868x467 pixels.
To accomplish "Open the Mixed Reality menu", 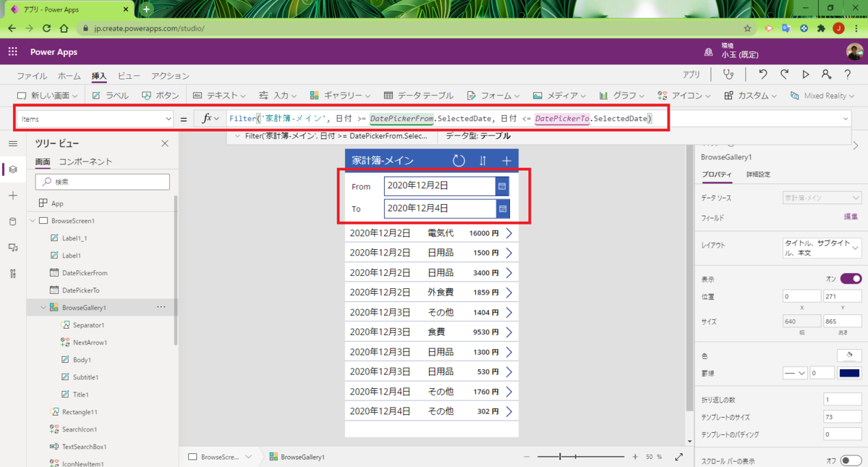I will pos(824,96).
